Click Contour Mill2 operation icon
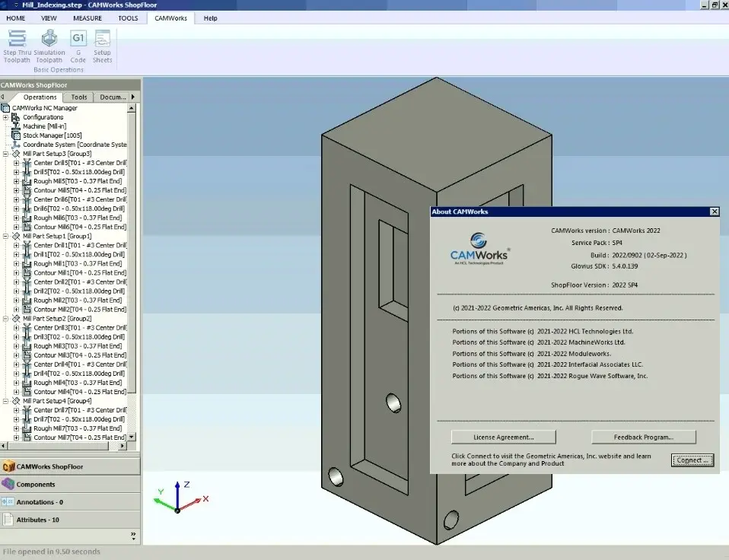This screenshot has width=729, height=560. (27, 310)
